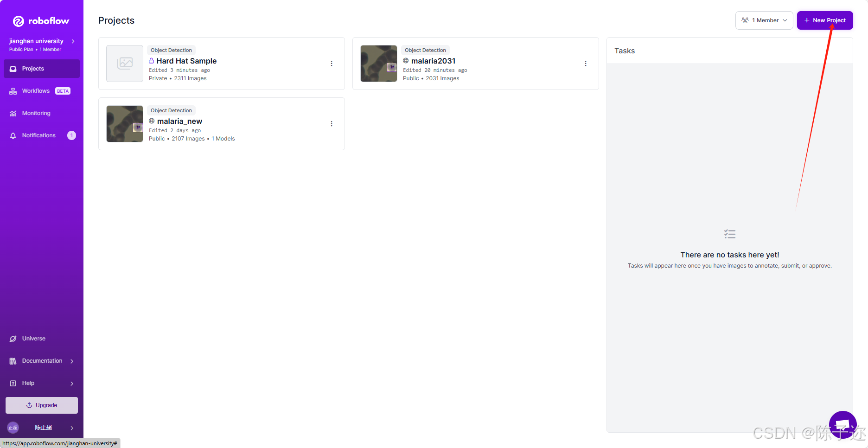Click the 'Edited 3 minutes ago' text

pos(179,70)
